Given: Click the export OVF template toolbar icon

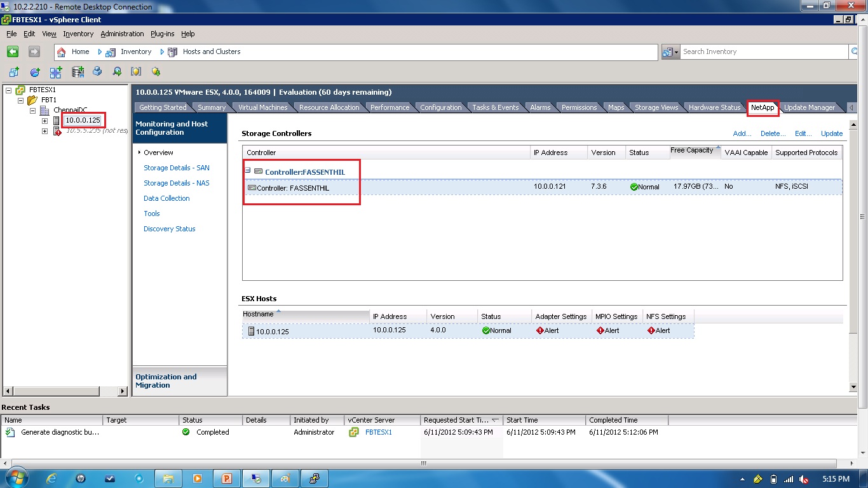Looking at the screenshot, I should click(97, 72).
